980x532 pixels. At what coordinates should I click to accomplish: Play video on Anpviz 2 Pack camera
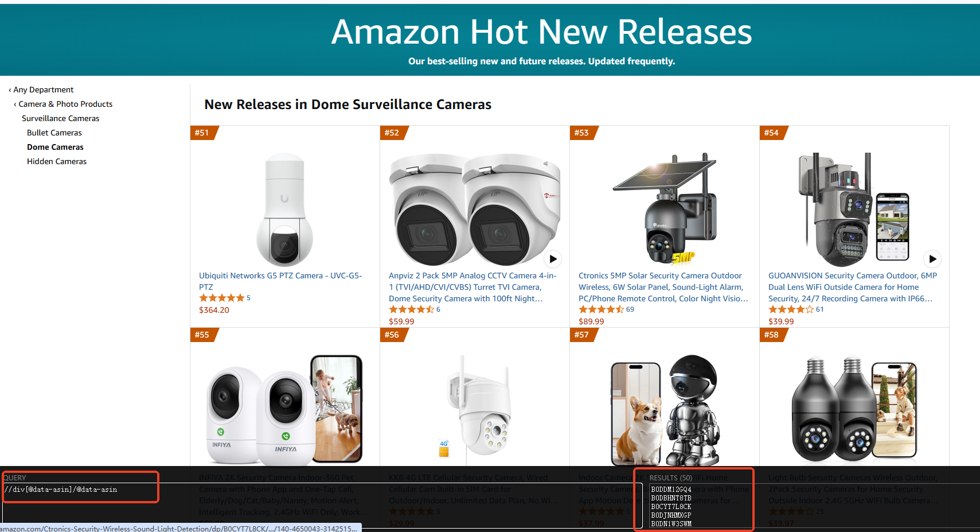coord(553,259)
